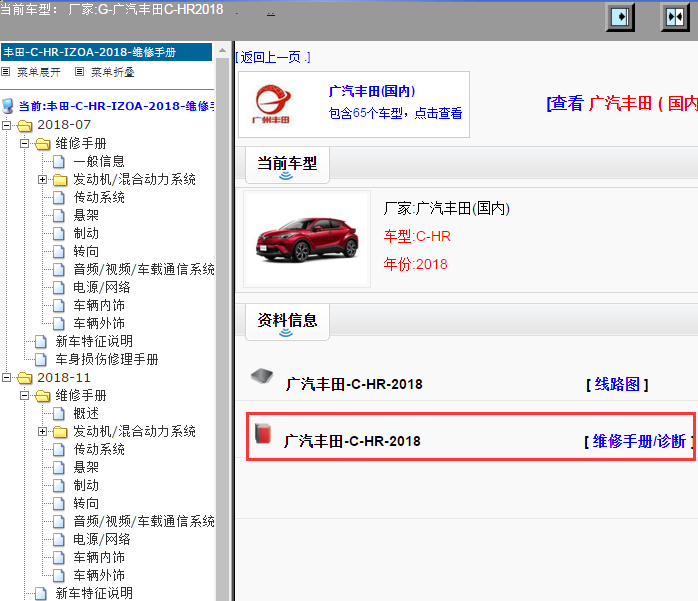Viewport: 698px width, 601px height.
Task: Open the 维修手册/诊断 link
Action: tap(639, 441)
